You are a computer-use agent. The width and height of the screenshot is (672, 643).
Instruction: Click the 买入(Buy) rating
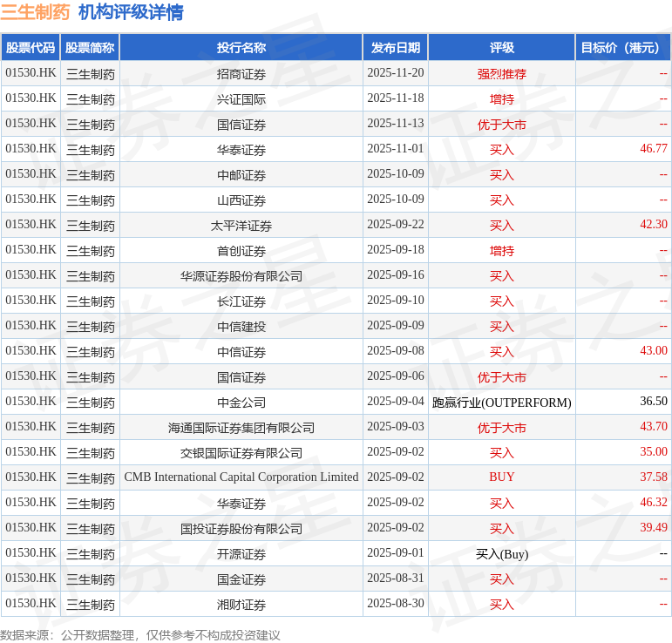pyautogui.click(x=502, y=554)
